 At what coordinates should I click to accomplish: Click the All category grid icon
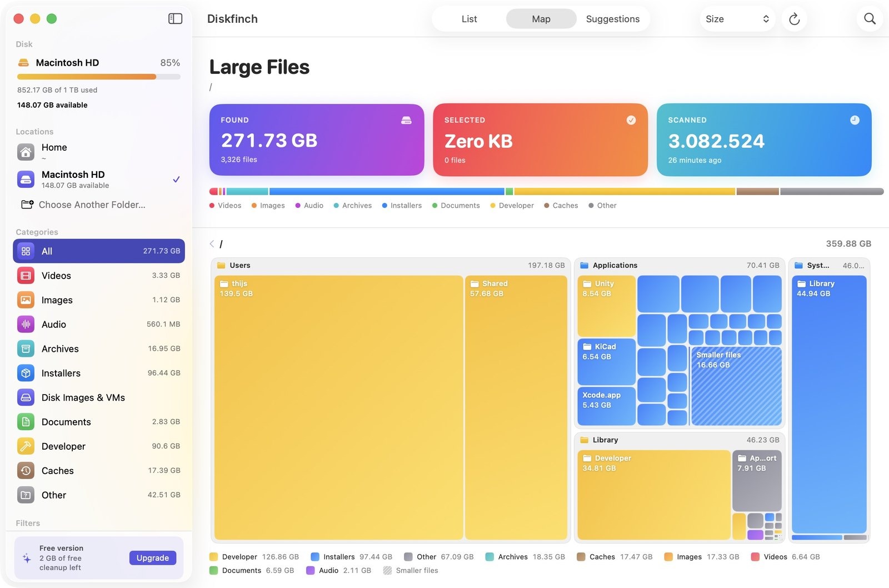pos(26,251)
